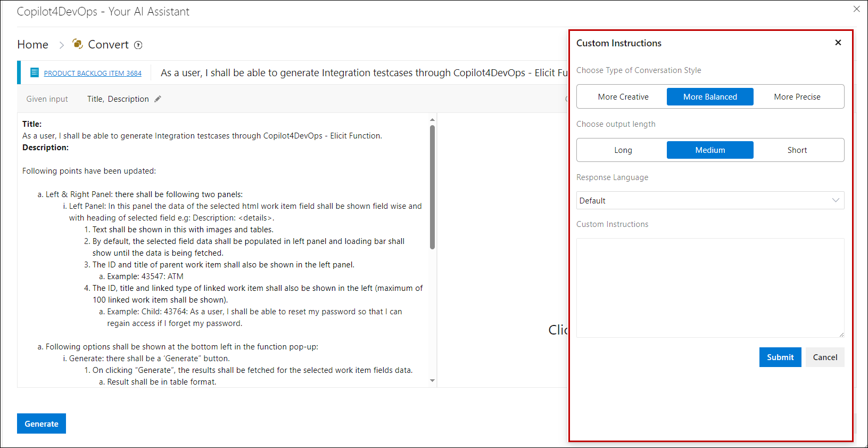Click the scrollbar up arrow in description panel
This screenshot has width=868, height=448.
tap(432, 119)
